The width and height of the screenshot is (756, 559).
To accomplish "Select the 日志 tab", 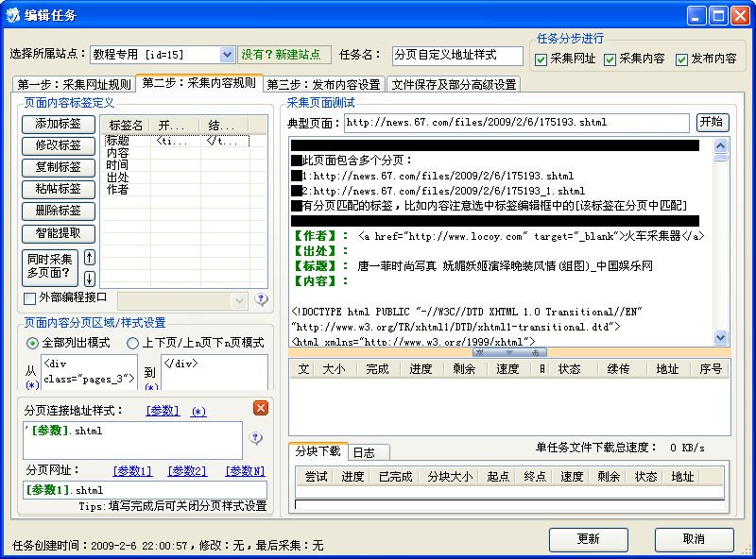I will tap(369, 452).
